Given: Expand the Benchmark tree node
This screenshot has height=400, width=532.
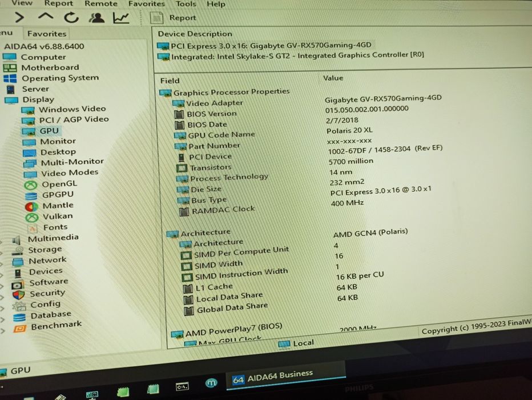Looking at the screenshot, I should coord(2,331).
